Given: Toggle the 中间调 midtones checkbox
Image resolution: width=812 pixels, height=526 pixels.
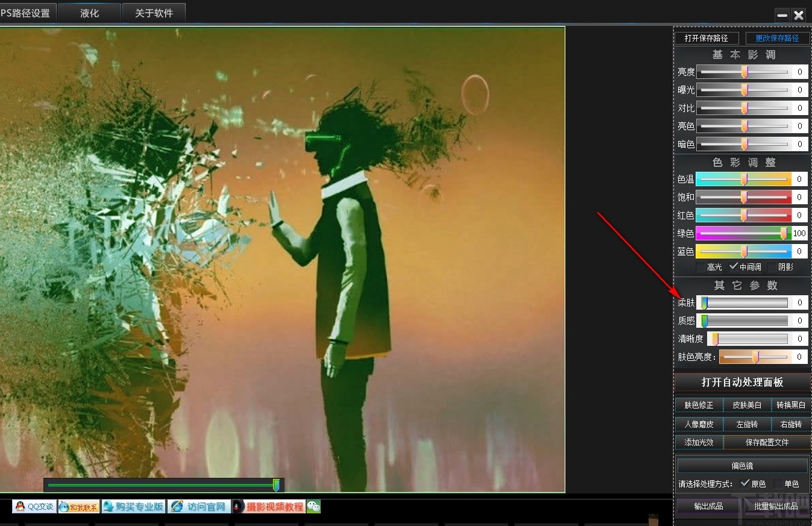Looking at the screenshot, I should 734,266.
